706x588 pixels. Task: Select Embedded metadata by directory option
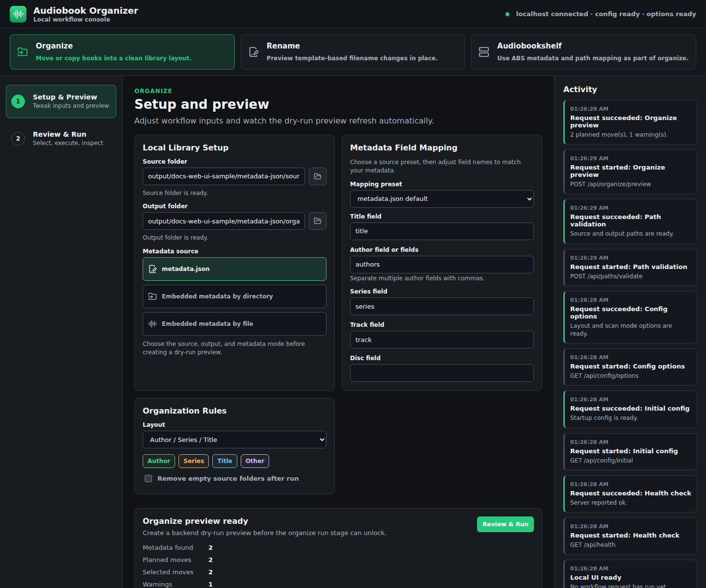click(x=234, y=296)
